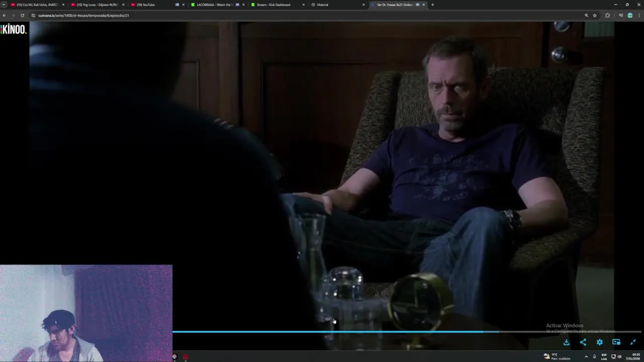Open the weather widget in taskbar
The width and height of the screenshot is (644, 362).
[x=557, y=356]
